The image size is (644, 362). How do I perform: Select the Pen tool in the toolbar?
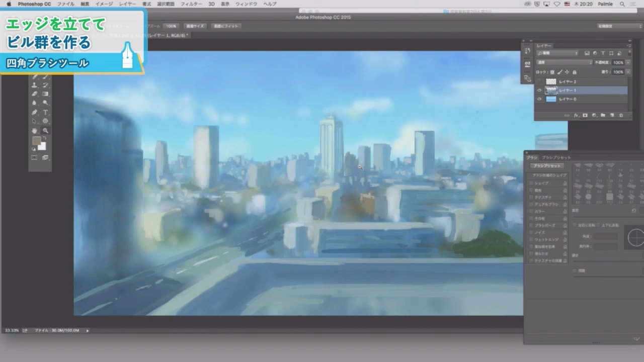(x=35, y=112)
